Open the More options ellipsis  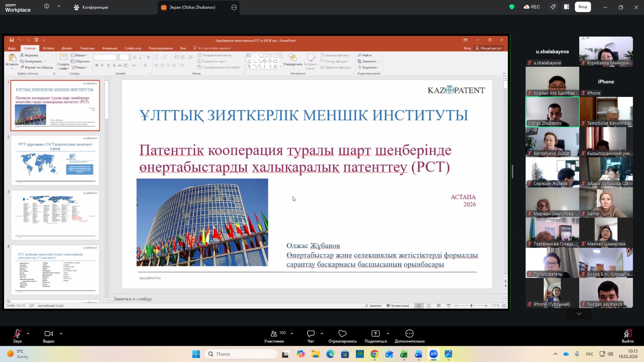coord(409,334)
